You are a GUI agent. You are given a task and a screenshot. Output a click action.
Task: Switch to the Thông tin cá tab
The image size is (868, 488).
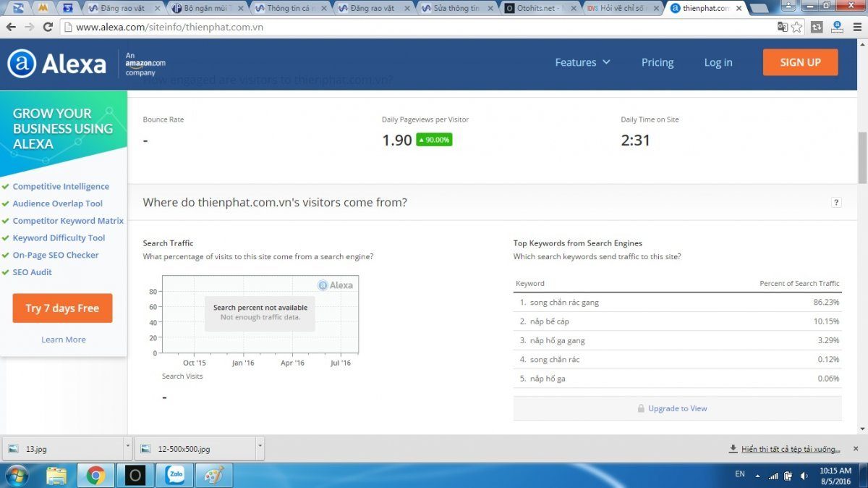[290, 8]
